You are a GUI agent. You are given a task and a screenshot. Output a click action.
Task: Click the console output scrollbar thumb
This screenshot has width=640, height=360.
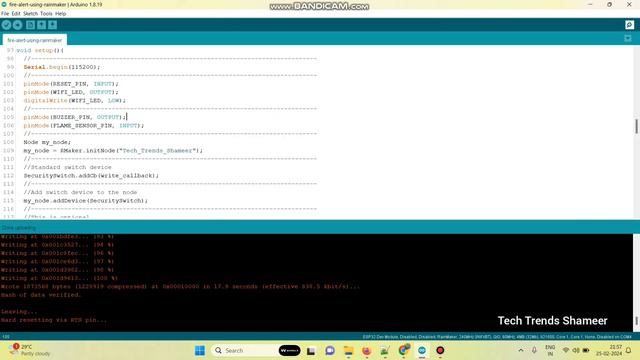pyautogui.click(x=636, y=321)
